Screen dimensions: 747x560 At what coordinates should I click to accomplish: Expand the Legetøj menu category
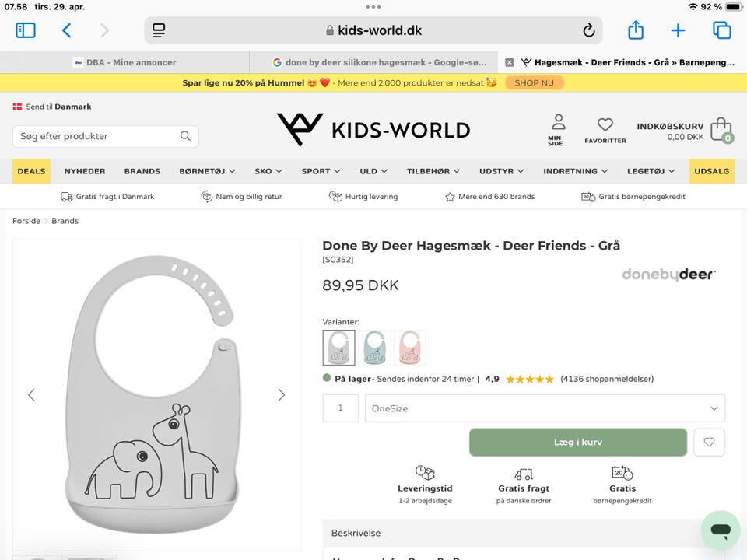(652, 171)
